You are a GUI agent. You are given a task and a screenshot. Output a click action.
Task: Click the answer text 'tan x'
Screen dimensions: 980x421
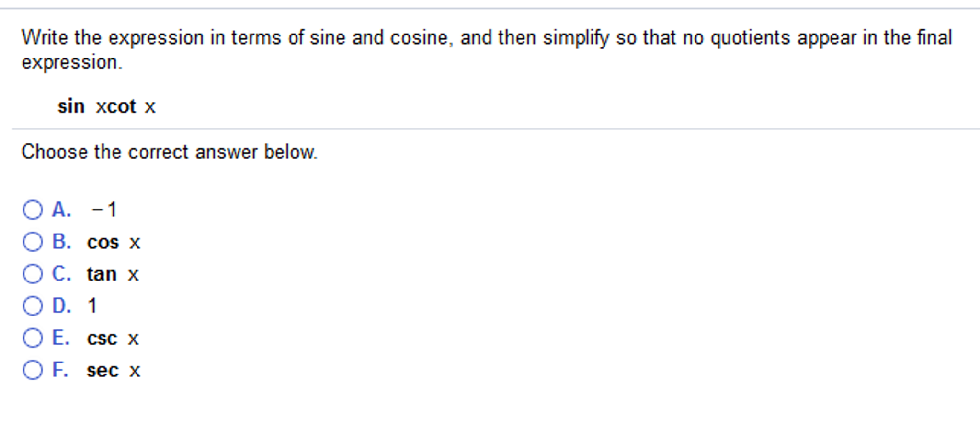tap(113, 274)
